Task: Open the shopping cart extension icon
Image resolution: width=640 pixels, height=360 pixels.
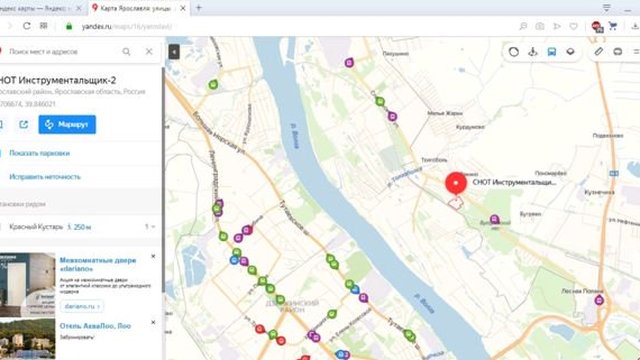Action: pyautogui.click(x=613, y=26)
